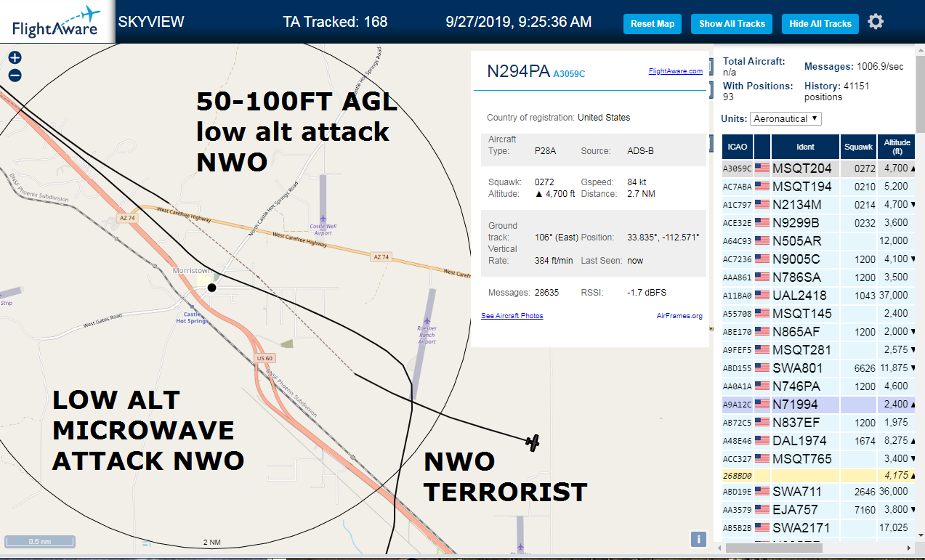Viewport: 925px width, 560px height.
Task: Select the N786SA aircraft row
Action: point(820,277)
